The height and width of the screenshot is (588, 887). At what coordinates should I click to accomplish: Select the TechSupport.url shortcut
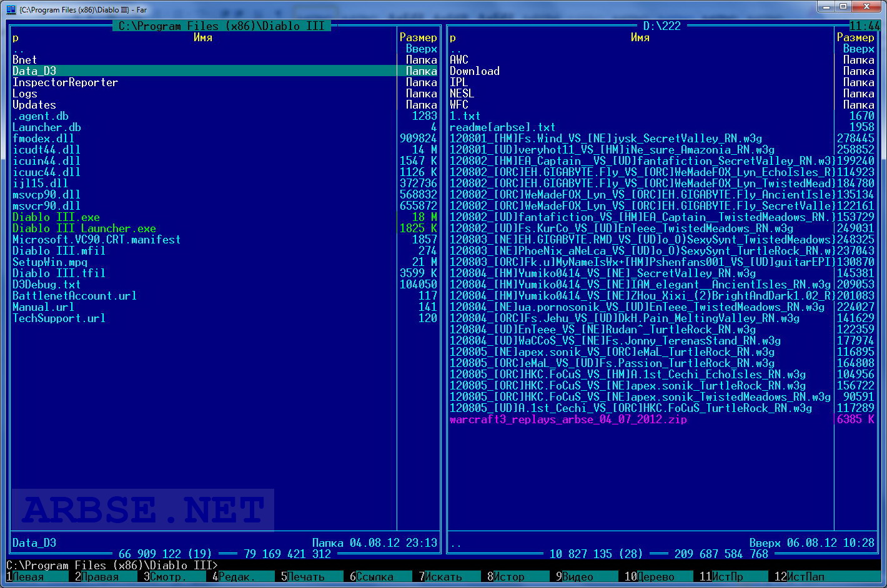[x=59, y=318]
